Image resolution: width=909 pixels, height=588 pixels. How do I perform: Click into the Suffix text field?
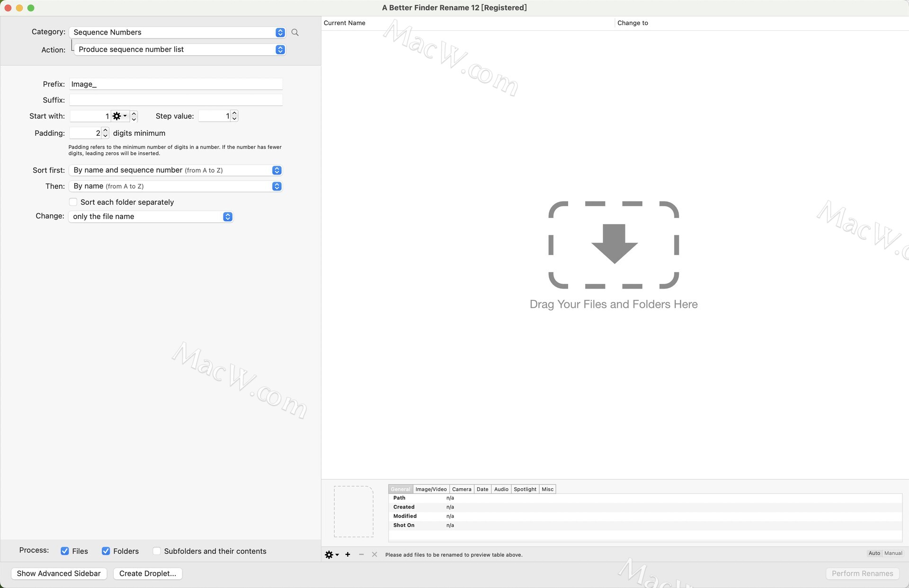coord(176,100)
